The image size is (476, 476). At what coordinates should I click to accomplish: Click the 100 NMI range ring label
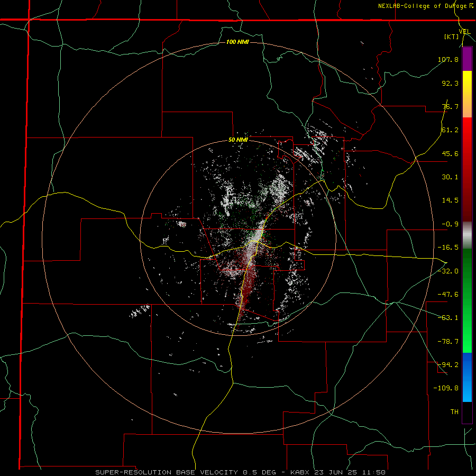(237, 42)
